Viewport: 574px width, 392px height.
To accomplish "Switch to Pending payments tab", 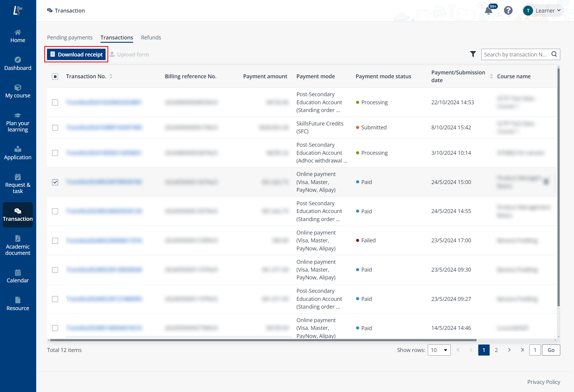I will pos(70,38).
